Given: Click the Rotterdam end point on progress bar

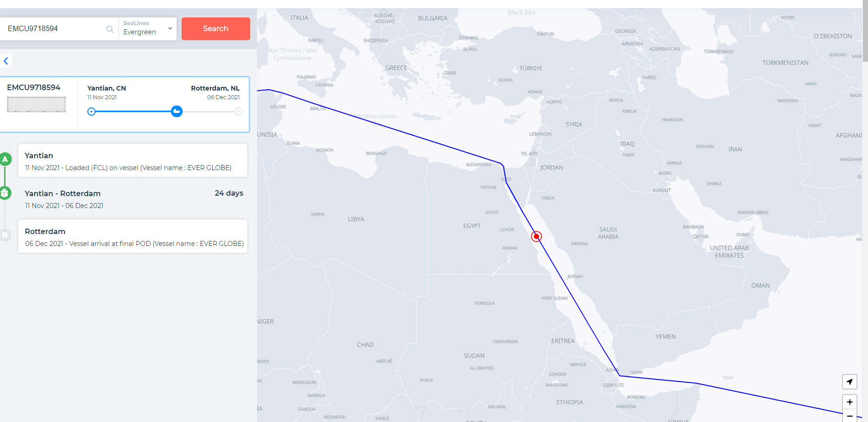Looking at the screenshot, I should click(239, 112).
